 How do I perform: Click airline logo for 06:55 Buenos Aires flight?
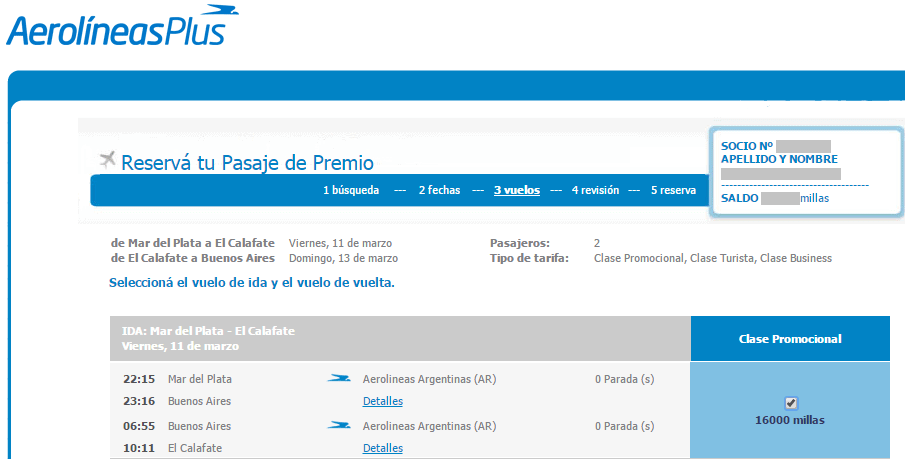tap(339, 426)
